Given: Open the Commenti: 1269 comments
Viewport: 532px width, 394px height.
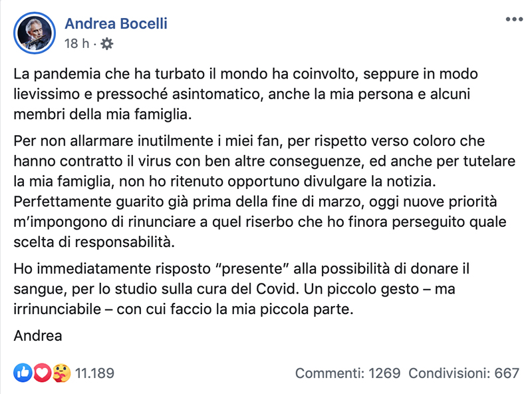Looking at the screenshot, I should click(x=348, y=373).
